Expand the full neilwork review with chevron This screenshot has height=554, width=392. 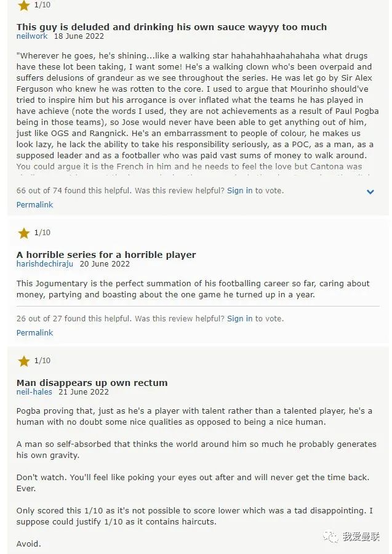click(370, 192)
